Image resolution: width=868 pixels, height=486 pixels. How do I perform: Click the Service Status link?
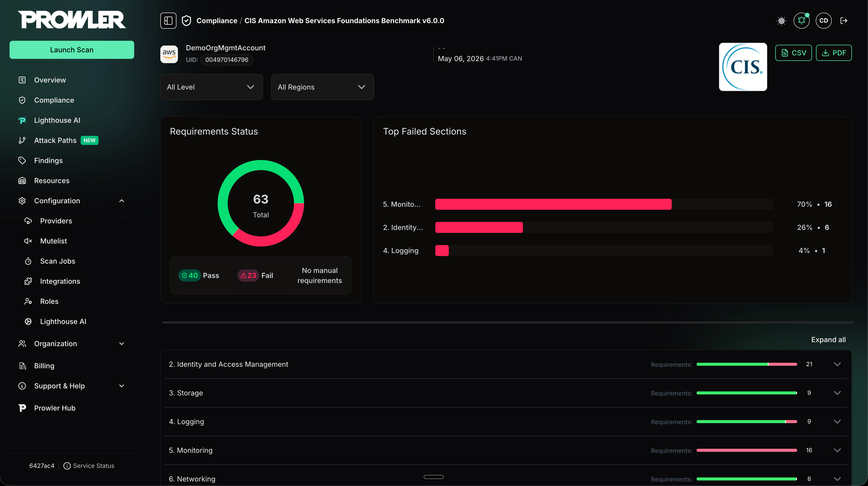[x=94, y=466]
